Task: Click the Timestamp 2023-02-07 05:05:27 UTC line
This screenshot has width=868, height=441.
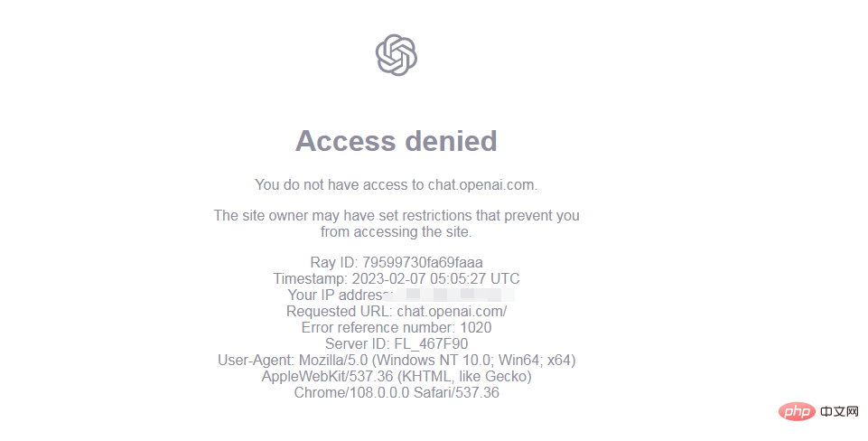Action: pyautogui.click(x=397, y=278)
